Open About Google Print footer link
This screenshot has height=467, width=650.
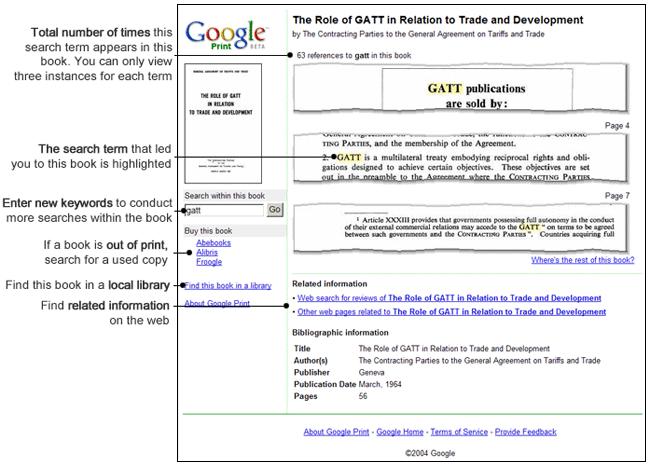pyautogui.click(x=337, y=432)
